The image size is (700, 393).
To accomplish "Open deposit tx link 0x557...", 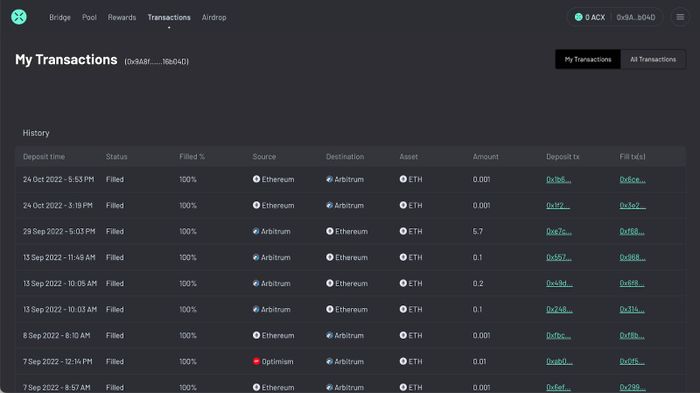I will pos(558,257).
